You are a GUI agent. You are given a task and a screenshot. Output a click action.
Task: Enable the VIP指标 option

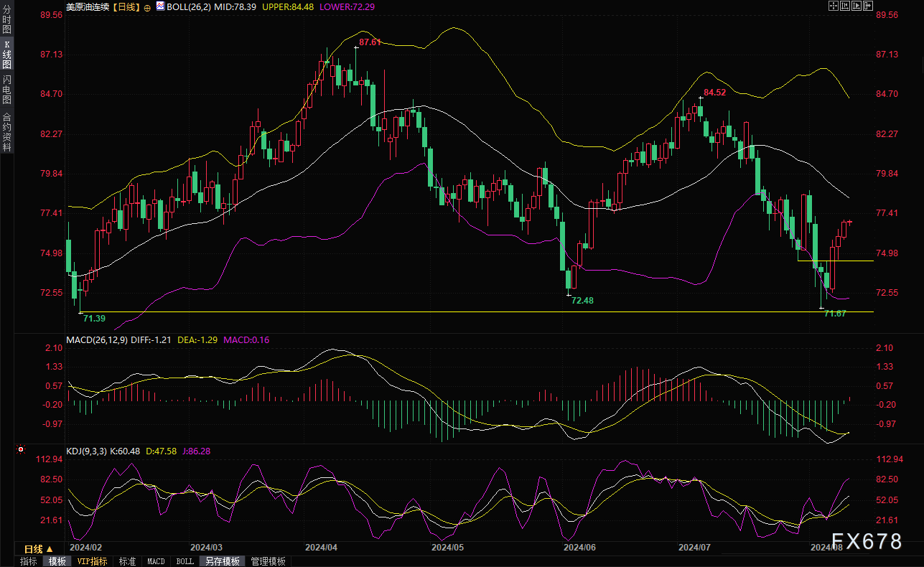[92, 561]
